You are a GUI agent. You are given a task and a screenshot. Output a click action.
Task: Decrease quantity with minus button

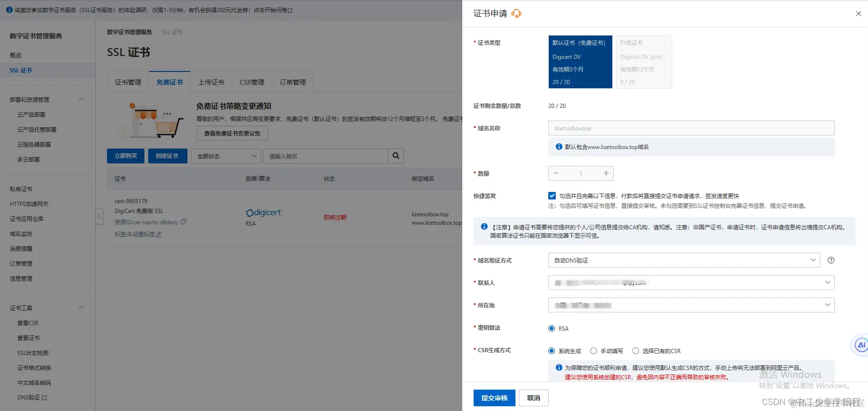(556, 173)
